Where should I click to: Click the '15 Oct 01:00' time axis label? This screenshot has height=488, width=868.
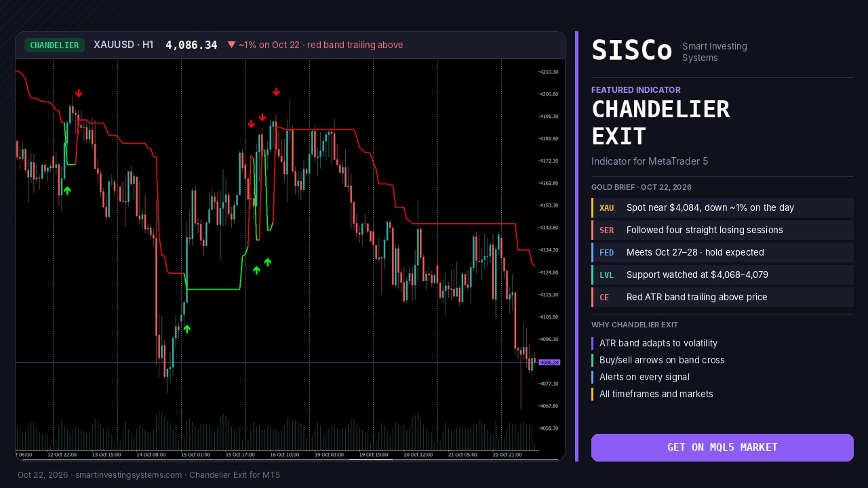[x=195, y=455]
